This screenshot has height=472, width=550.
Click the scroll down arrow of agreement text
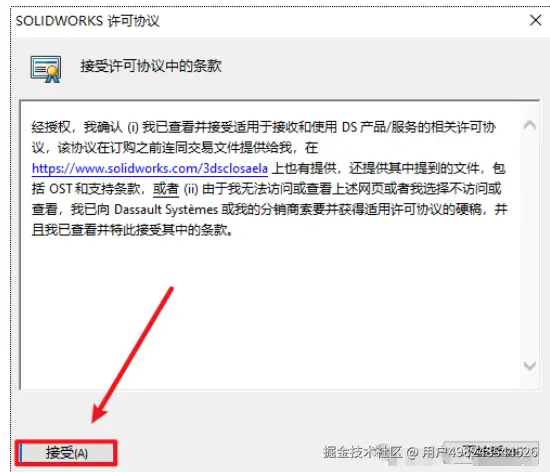tap(530, 366)
